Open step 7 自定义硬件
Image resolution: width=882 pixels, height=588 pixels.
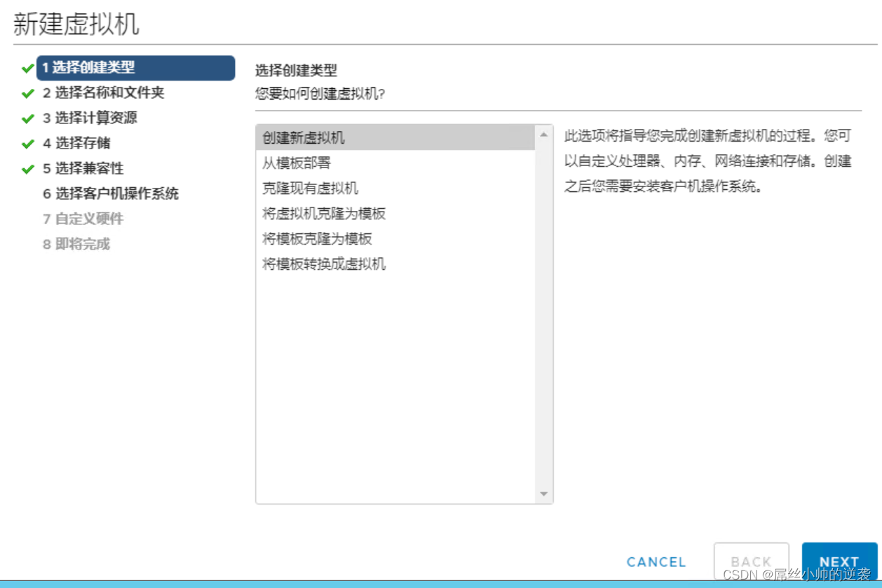(84, 219)
